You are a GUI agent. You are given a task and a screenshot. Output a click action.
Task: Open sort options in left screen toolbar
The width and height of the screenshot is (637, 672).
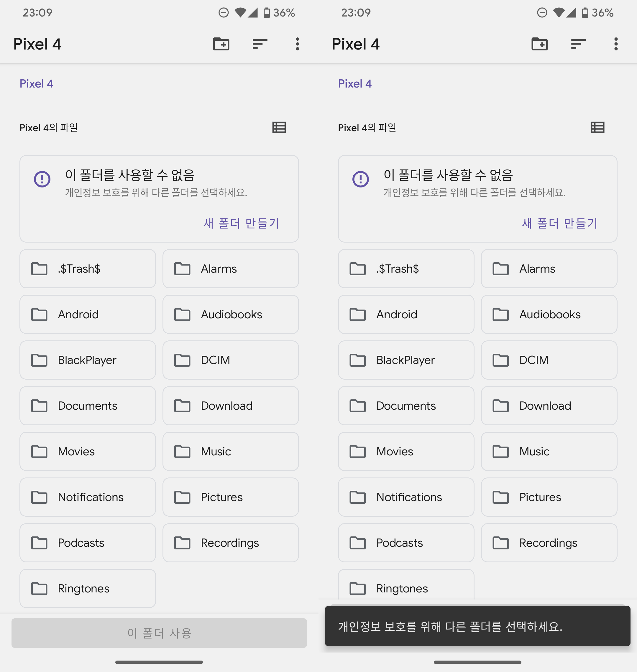[260, 44]
